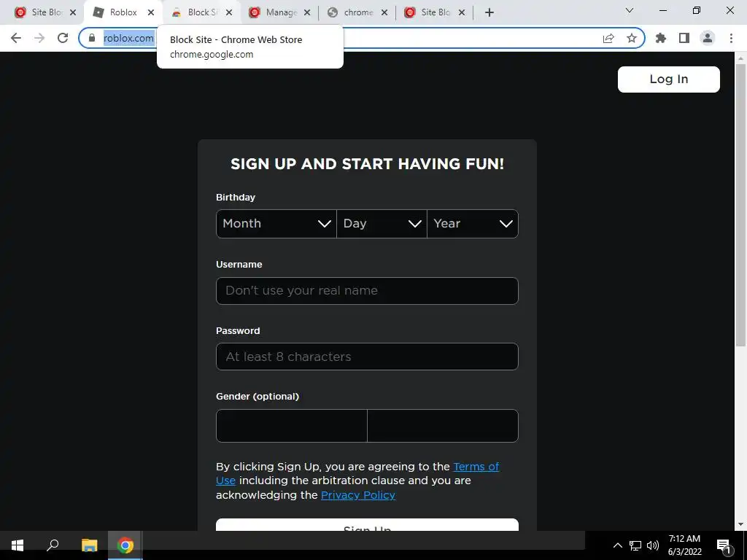Open the Day birthday dropdown

pos(382,223)
